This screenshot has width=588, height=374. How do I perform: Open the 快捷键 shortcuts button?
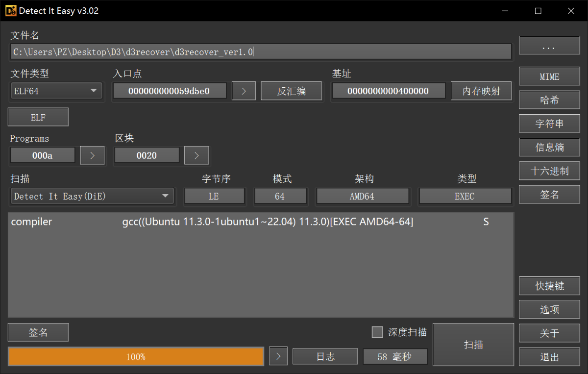(x=549, y=286)
